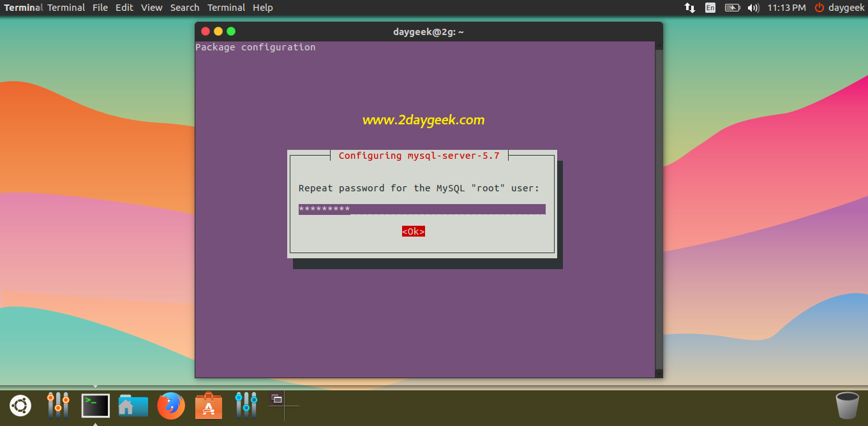The image size is (868, 426).
Task: Maximize terminal with green button
Action: click(x=231, y=31)
